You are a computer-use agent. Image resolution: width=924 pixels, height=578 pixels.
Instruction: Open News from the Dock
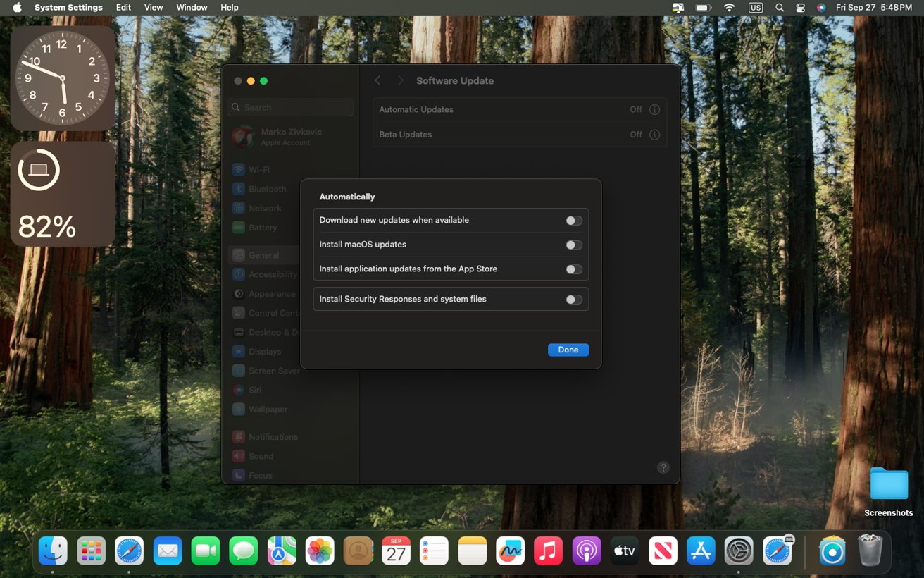[x=662, y=551]
